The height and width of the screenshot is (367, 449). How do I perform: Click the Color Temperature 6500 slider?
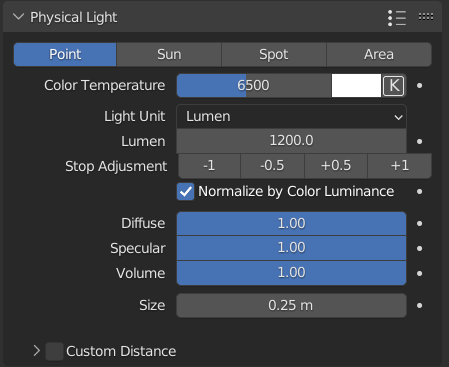click(x=254, y=86)
